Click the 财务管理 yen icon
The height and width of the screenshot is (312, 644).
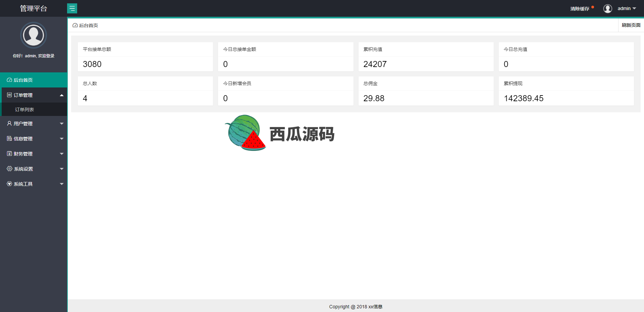[9, 153]
